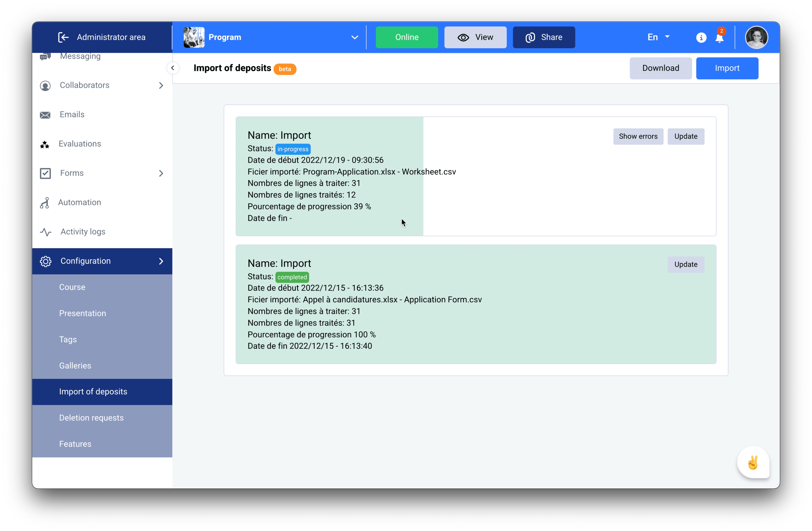Image resolution: width=812 pixels, height=531 pixels.
Task: Click the Evaluations stars icon
Action: (x=45, y=145)
